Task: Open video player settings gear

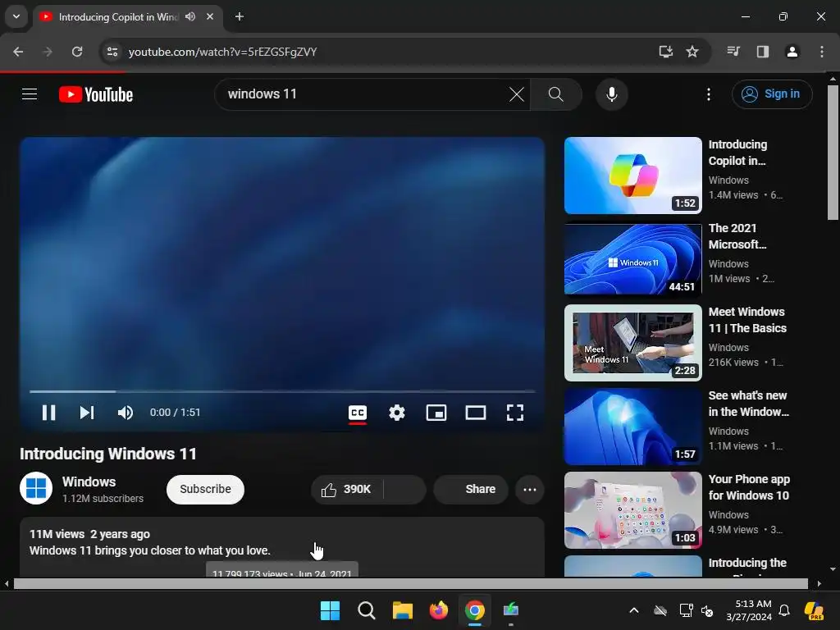Action: pyautogui.click(x=397, y=413)
